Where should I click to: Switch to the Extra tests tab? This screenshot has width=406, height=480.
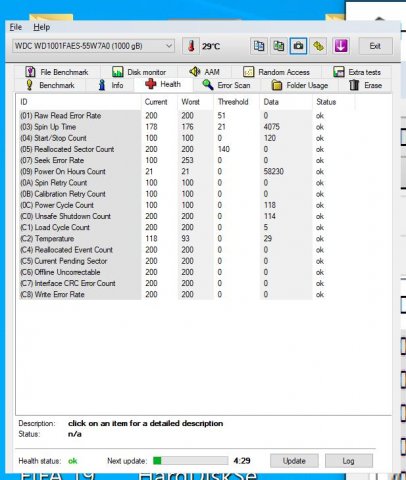tap(357, 72)
